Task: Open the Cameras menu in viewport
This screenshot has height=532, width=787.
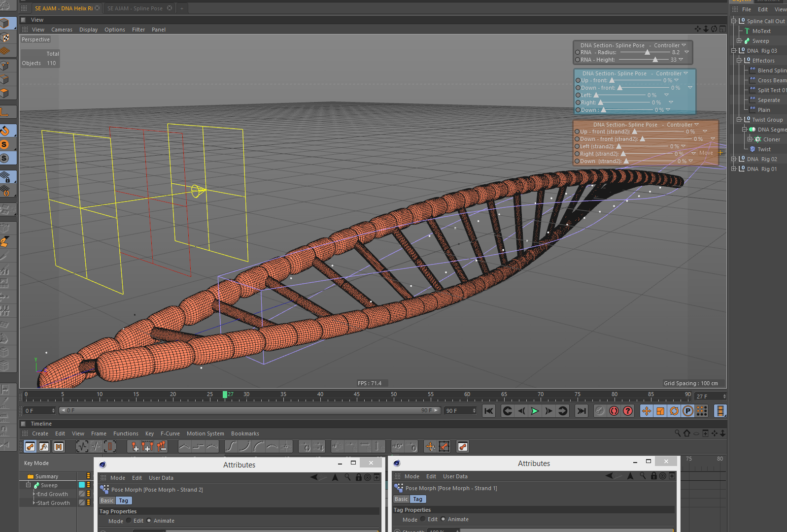Action: (x=62, y=30)
